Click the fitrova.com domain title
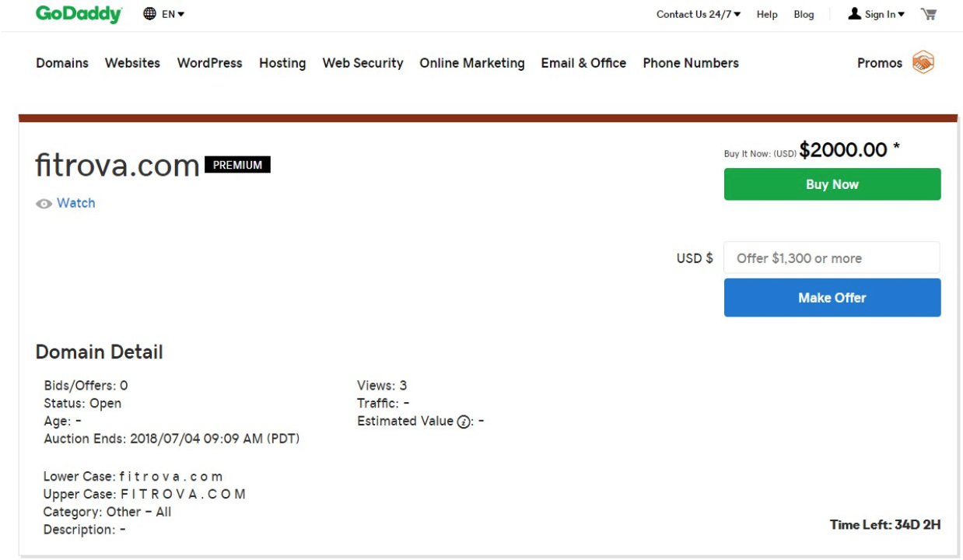 [x=117, y=166]
